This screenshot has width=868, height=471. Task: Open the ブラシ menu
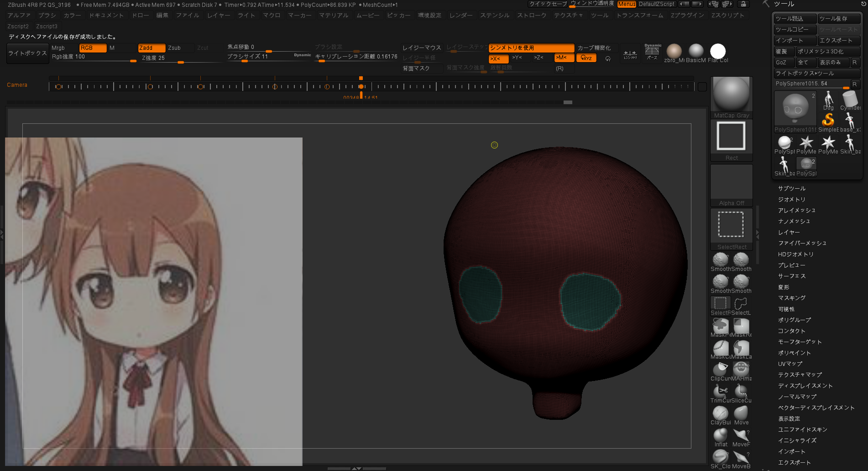pyautogui.click(x=47, y=16)
